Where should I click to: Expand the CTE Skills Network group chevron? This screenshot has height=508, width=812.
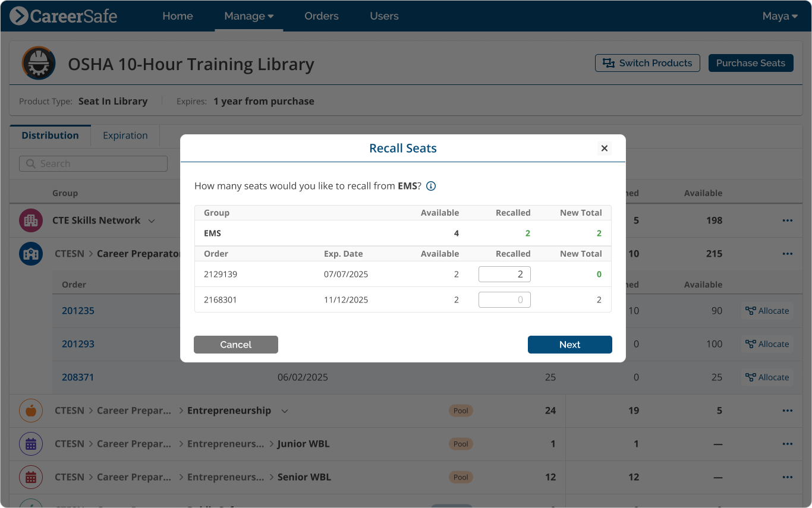click(152, 220)
